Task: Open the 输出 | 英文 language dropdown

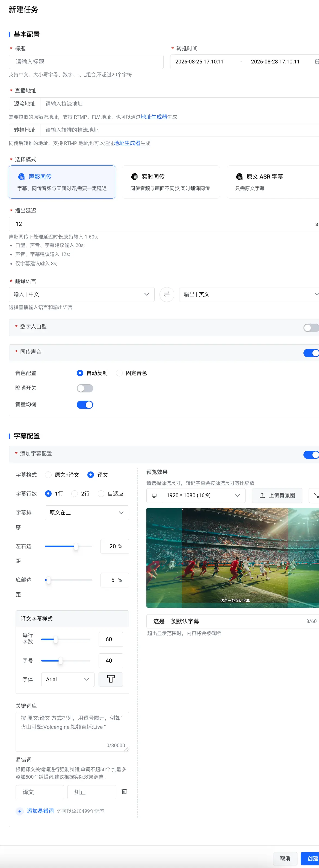Action: 249,294
